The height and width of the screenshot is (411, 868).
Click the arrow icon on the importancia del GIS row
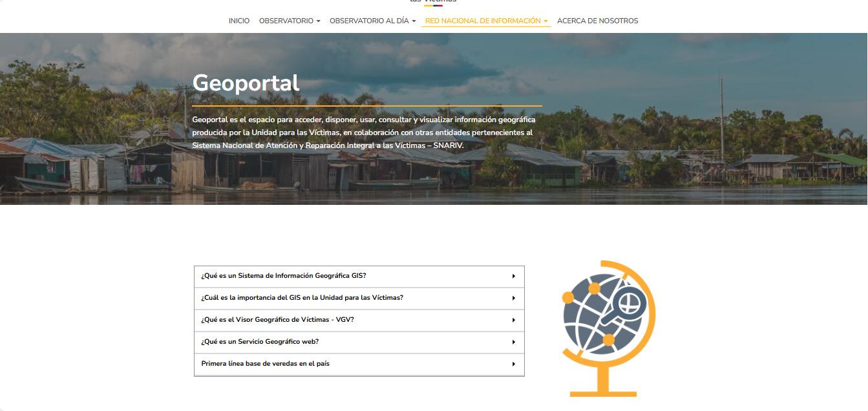pyautogui.click(x=513, y=298)
